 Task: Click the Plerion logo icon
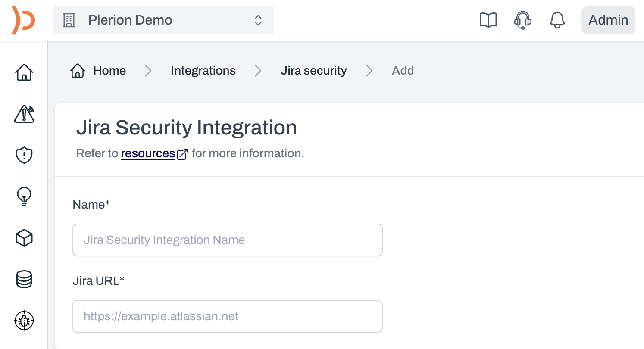tap(23, 20)
